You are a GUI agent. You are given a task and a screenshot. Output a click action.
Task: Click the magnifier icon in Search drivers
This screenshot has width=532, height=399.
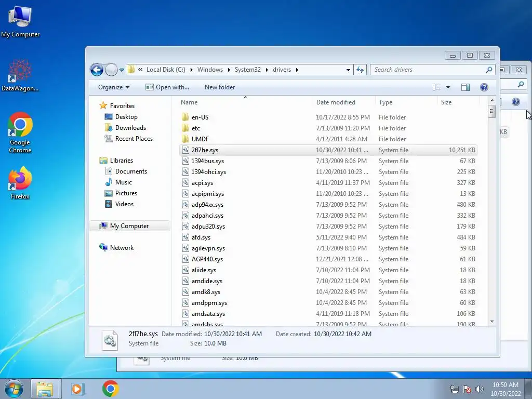point(489,70)
